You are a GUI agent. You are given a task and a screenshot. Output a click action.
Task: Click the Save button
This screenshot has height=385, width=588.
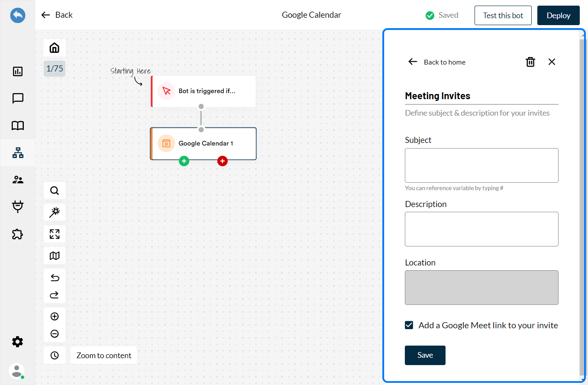click(x=425, y=355)
